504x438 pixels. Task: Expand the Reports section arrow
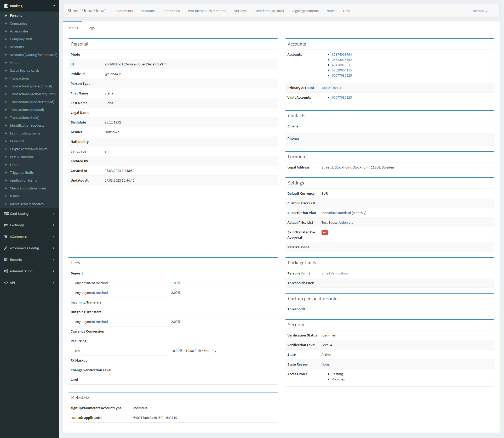[x=54, y=260]
